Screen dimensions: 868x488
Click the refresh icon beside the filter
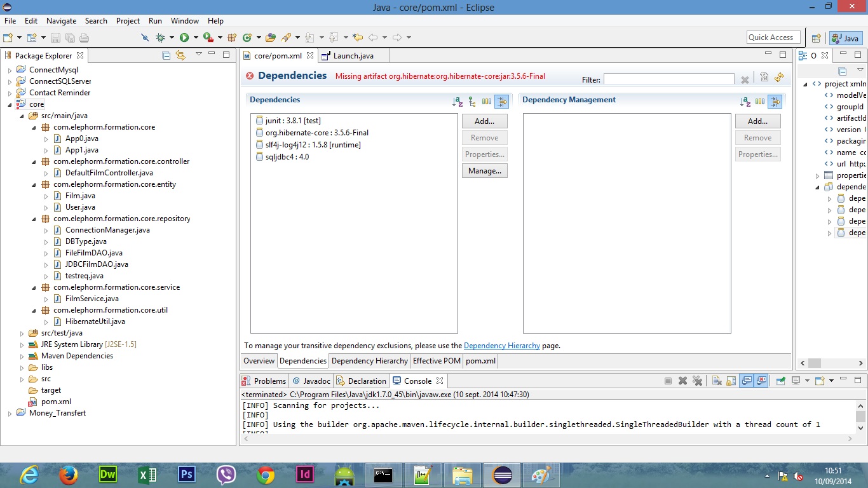tap(779, 78)
